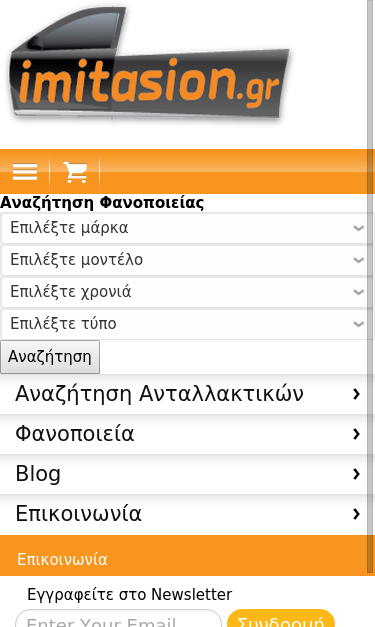This screenshot has width=375, height=627.
Task: Click Επικοινωνία link in orange footer bar
Action: click(x=62, y=559)
